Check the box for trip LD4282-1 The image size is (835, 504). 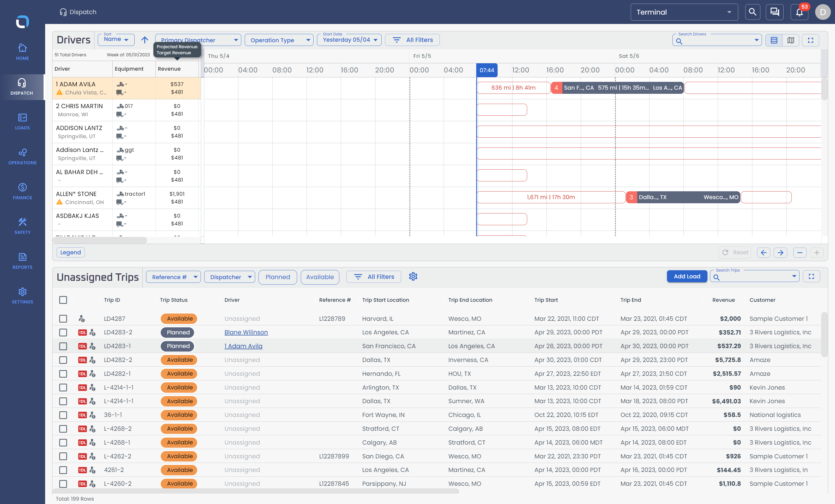point(63,374)
